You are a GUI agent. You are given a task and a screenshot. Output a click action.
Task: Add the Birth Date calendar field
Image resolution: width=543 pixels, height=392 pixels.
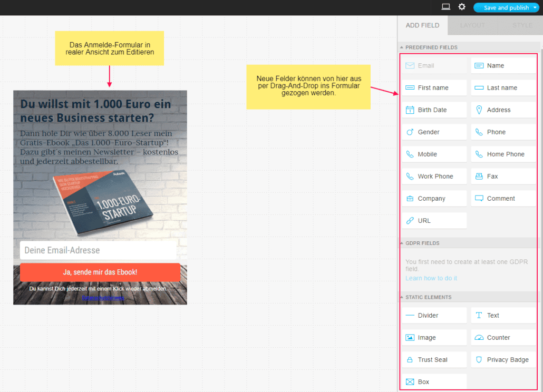(x=434, y=110)
